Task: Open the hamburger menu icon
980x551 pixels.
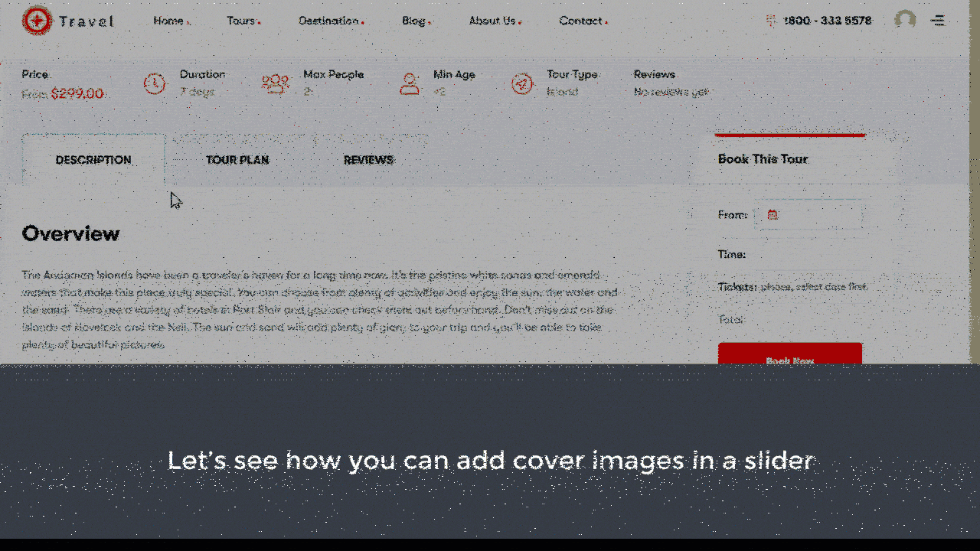Action: point(938,21)
